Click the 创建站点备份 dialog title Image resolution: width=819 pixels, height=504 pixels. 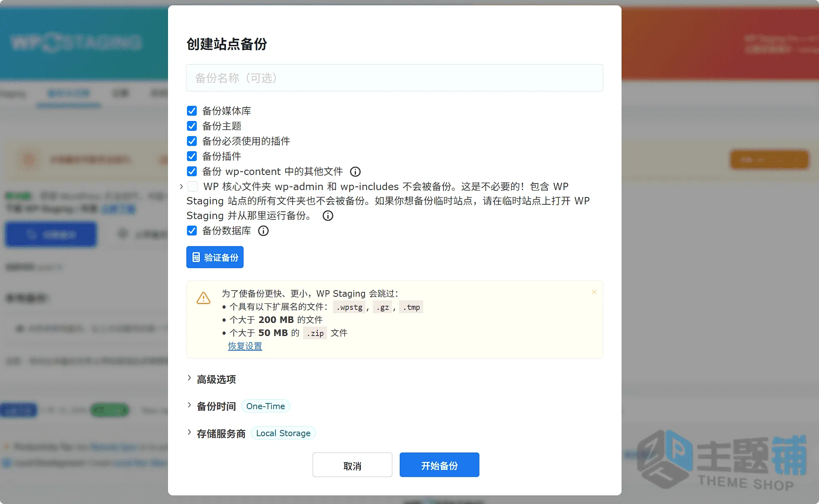point(227,44)
